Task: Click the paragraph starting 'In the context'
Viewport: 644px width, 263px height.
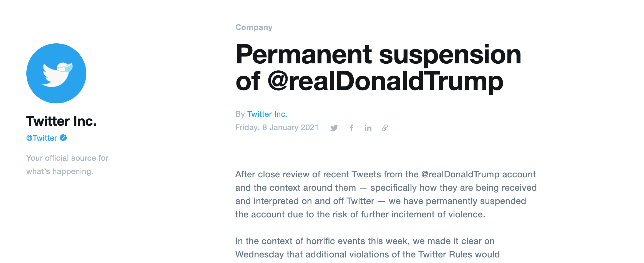Action: [368, 248]
